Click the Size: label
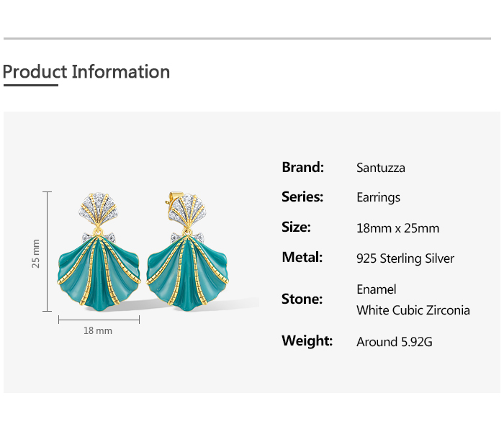This screenshot has height=429, width=504. coord(296,227)
